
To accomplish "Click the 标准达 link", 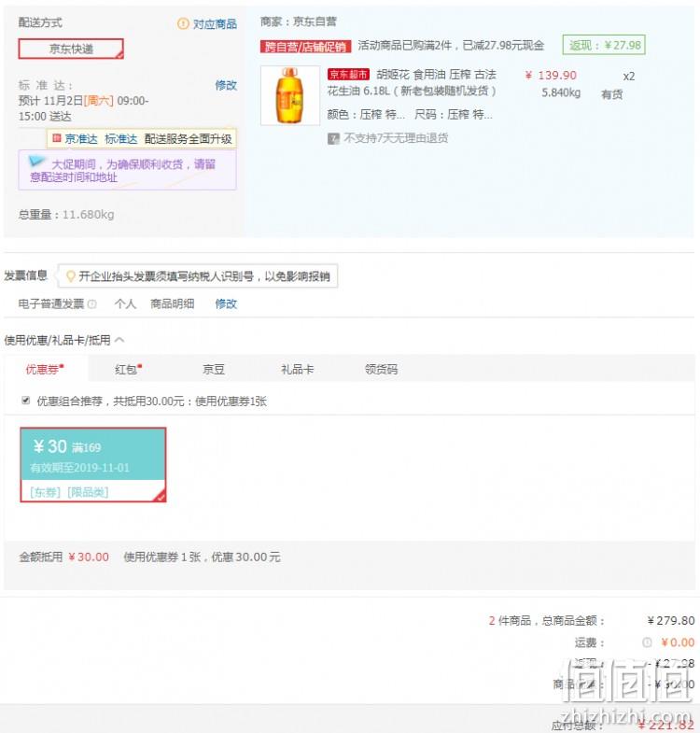I will pos(121,139).
